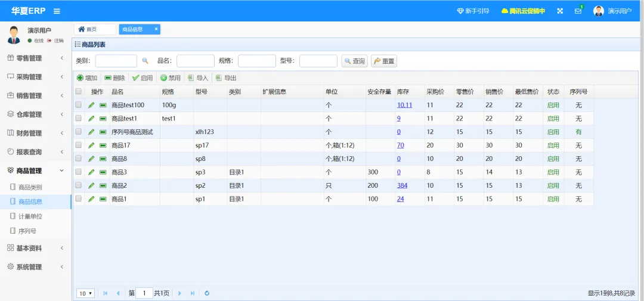The height and width of the screenshot is (301, 644).
Task: Expand the 报表查询 sidebar menu
Action: pyautogui.click(x=36, y=152)
